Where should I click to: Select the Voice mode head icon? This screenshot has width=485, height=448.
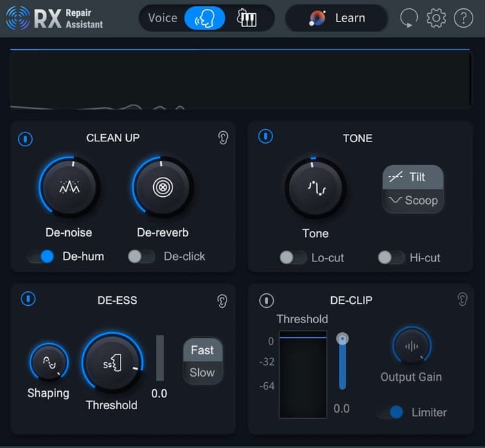pyautogui.click(x=204, y=18)
